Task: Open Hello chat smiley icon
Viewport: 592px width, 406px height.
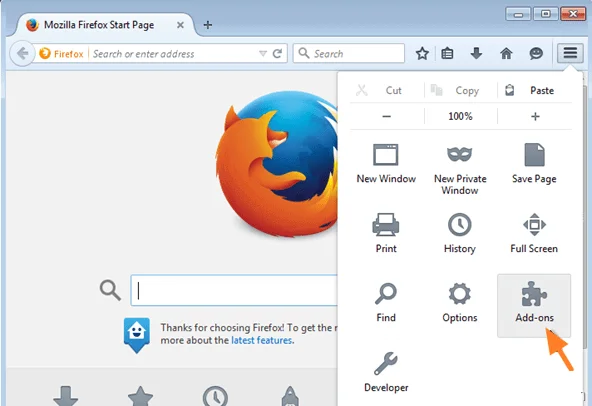Action: 536,53
